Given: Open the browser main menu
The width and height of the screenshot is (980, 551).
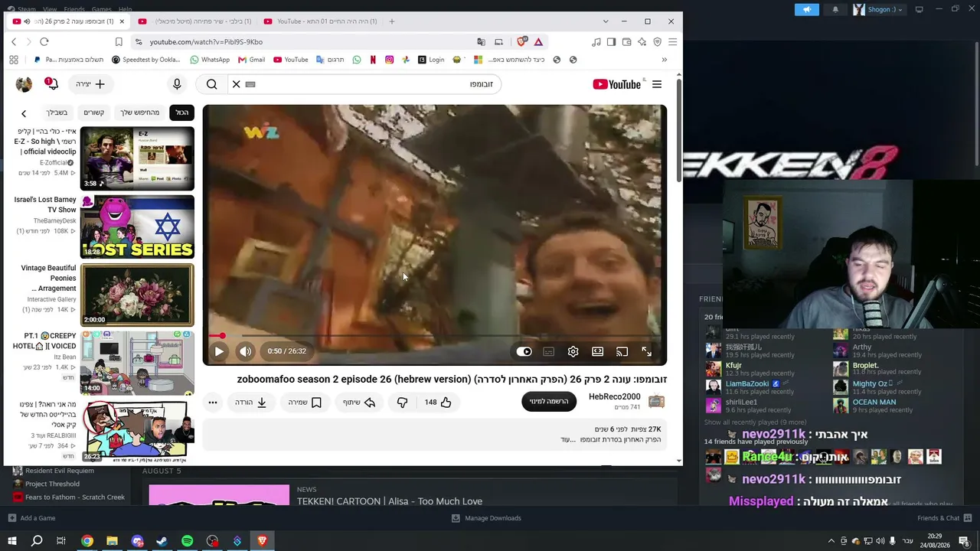Looking at the screenshot, I should pos(672,42).
